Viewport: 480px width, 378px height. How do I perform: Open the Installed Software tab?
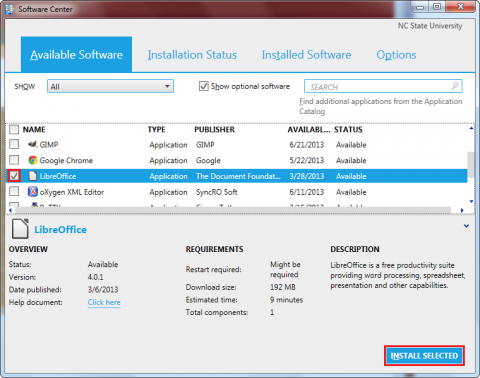[306, 55]
